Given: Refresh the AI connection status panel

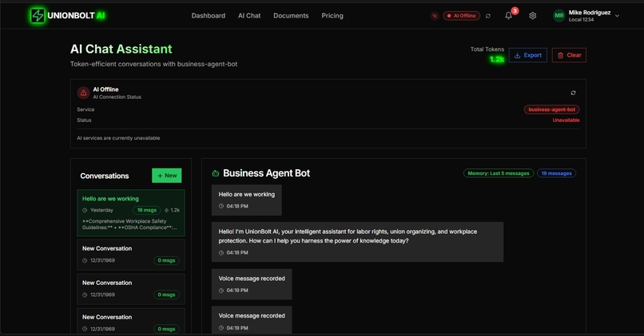Looking at the screenshot, I should pos(573,93).
